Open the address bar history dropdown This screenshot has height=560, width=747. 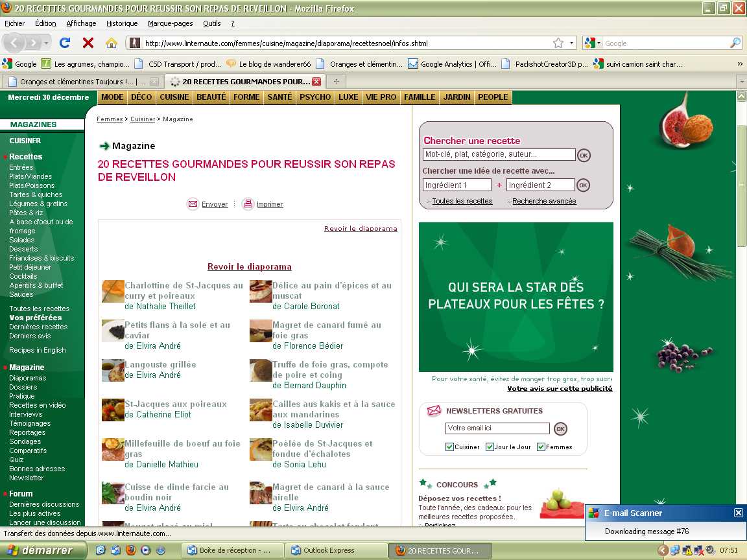click(572, 43)
